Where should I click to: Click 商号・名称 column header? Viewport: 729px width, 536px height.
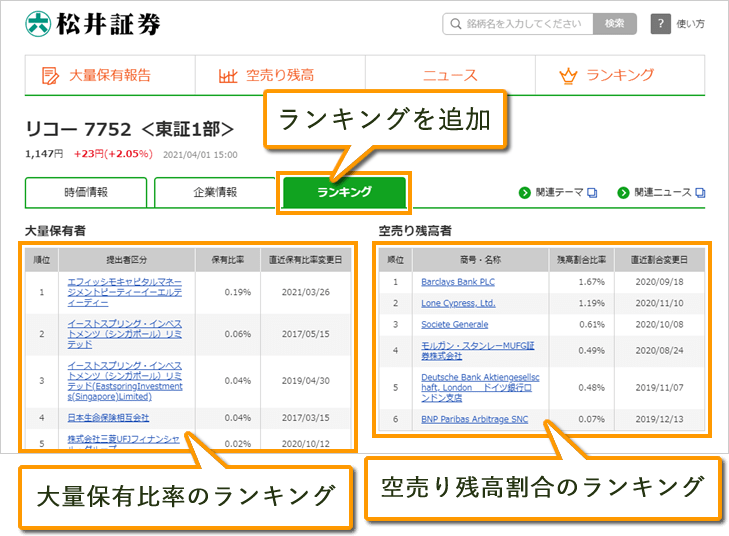[480, 260]
